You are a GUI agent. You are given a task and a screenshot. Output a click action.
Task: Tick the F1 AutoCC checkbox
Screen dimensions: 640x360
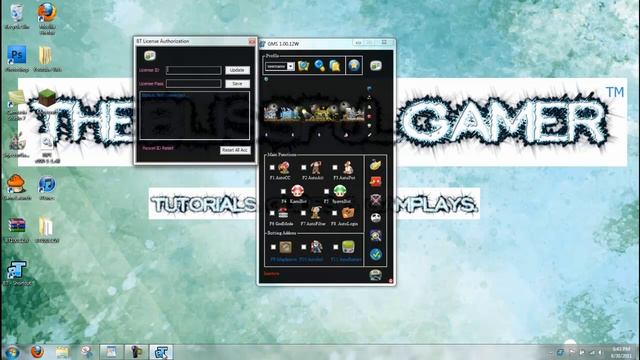(x=272, y=167)
